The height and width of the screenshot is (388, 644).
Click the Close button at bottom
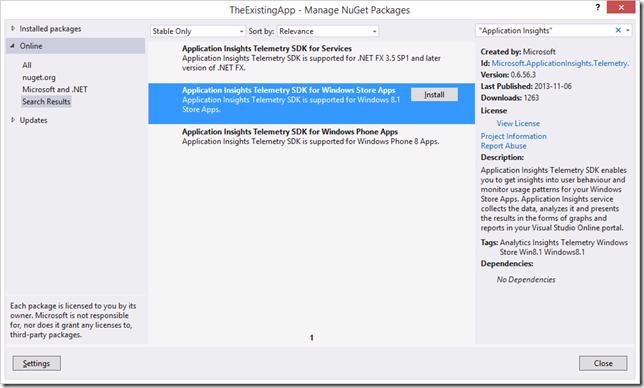coord(603,363)
